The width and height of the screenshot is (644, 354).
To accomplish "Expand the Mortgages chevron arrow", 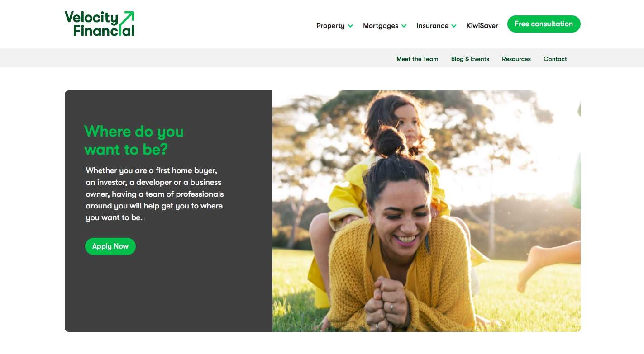I will 404,26.
